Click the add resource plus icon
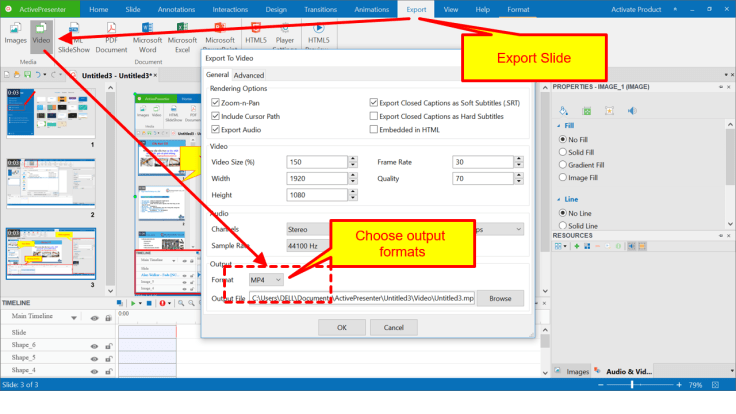The image size is (736, 414). (x=576, y=246)
